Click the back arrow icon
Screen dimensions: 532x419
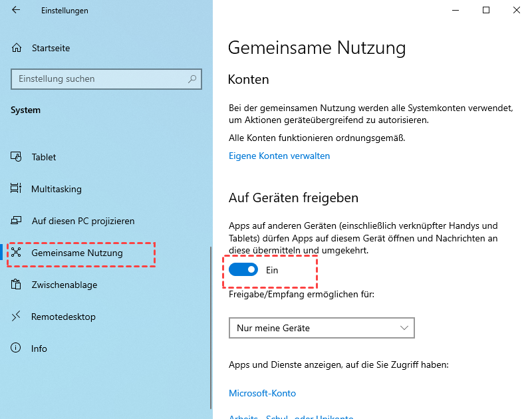tap(16, 11)
